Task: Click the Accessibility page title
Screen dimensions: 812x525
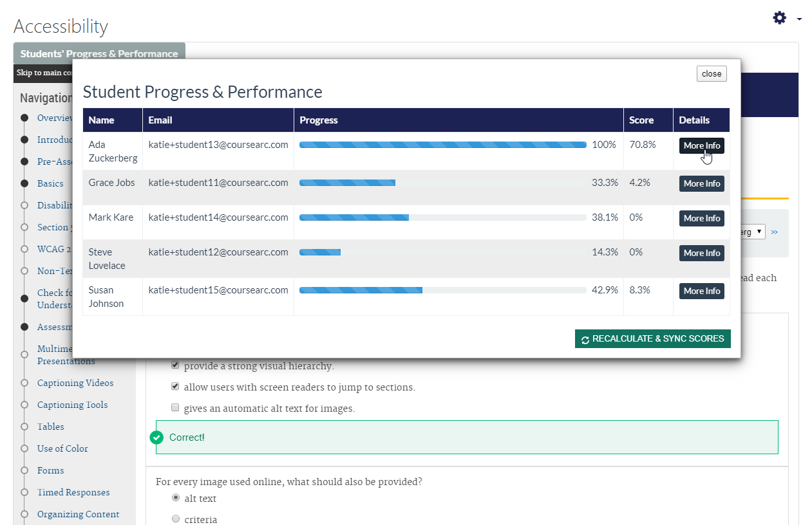Action: click(61, 26)
